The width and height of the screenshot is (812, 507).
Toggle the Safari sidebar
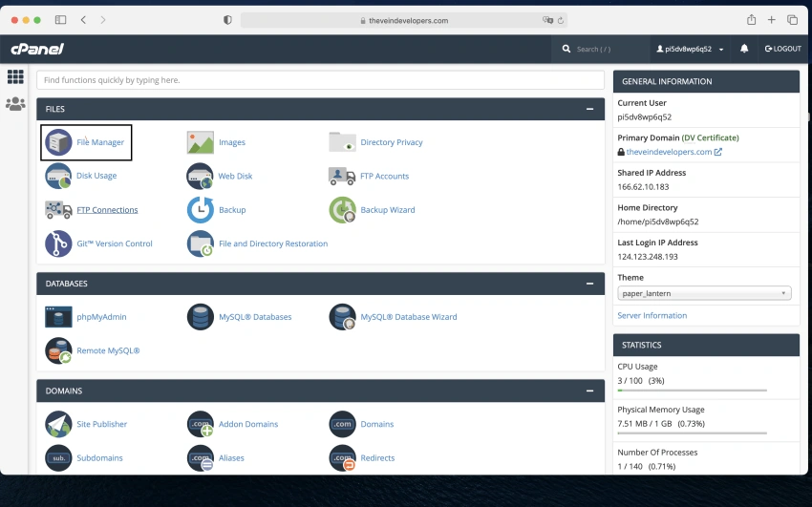[x=60, y=20]
